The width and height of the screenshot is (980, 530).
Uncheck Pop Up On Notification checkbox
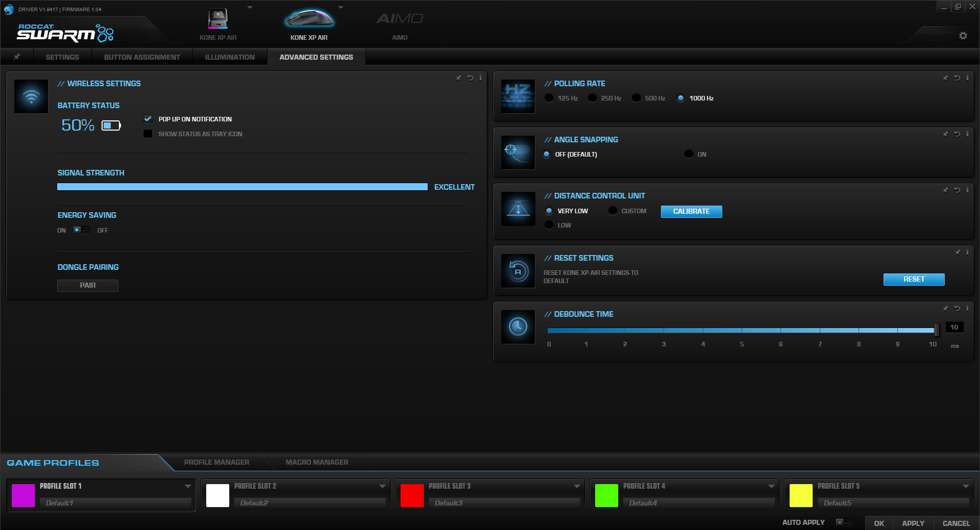coord(148,119)
